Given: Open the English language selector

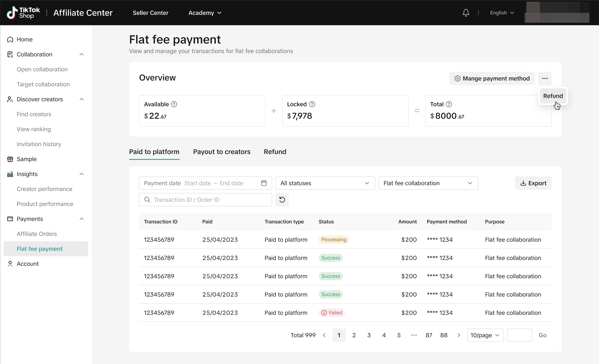Looking at the screenshot, I should point(502,13).
